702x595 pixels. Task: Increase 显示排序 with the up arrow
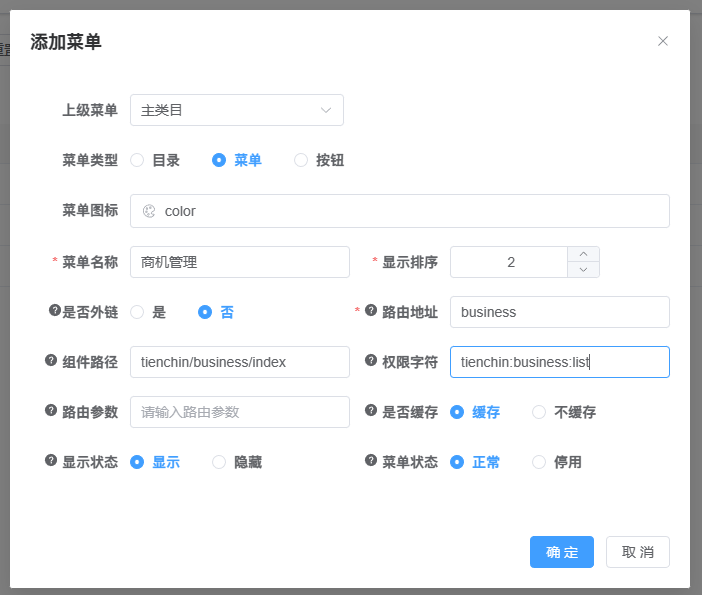point(583,254)
